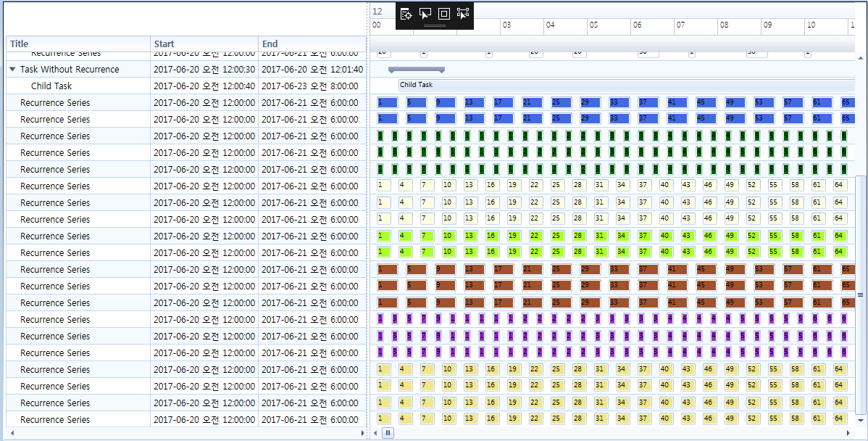Viewport: 868px width, 441px height.
Task: Click the 05 hour timeline header
Action: point(609,27)
